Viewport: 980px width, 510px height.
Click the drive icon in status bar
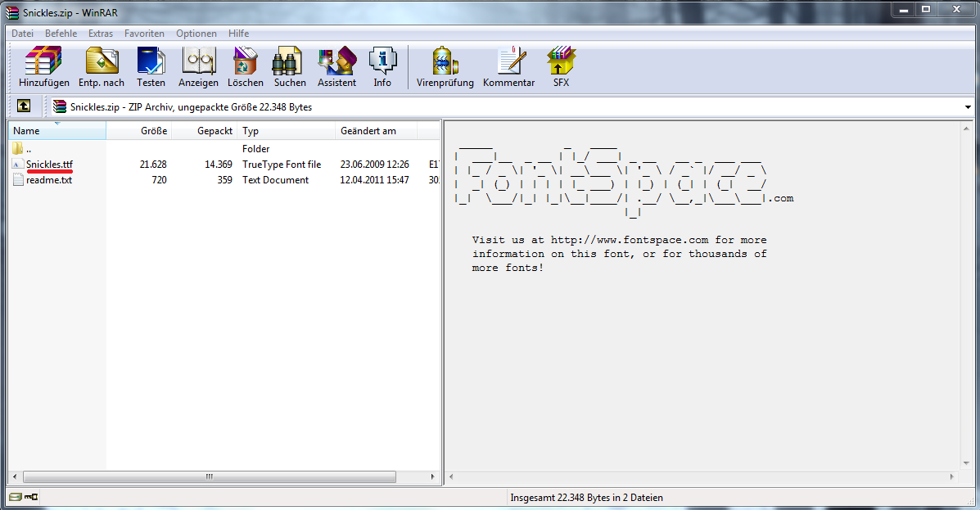pyautogui.click(x=16, y=497)
